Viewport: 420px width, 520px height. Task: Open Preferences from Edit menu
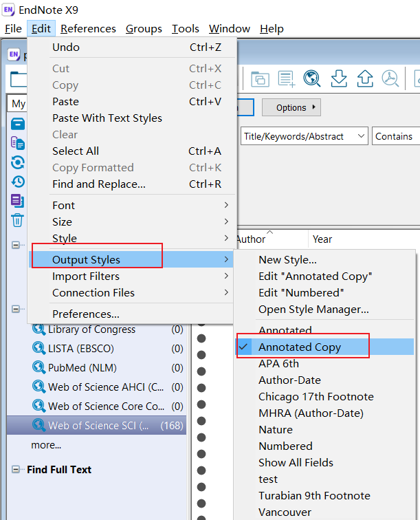point(132,314)
